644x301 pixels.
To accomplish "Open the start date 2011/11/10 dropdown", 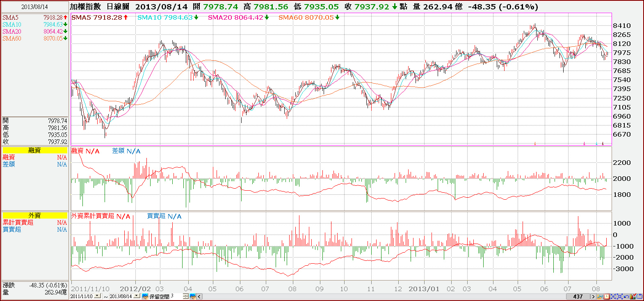I will tap(97, 296).
